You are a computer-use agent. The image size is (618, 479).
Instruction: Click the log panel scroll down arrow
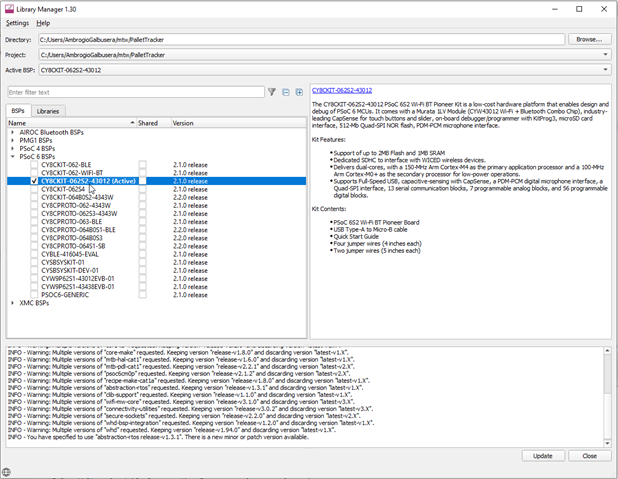click(607, 444)
